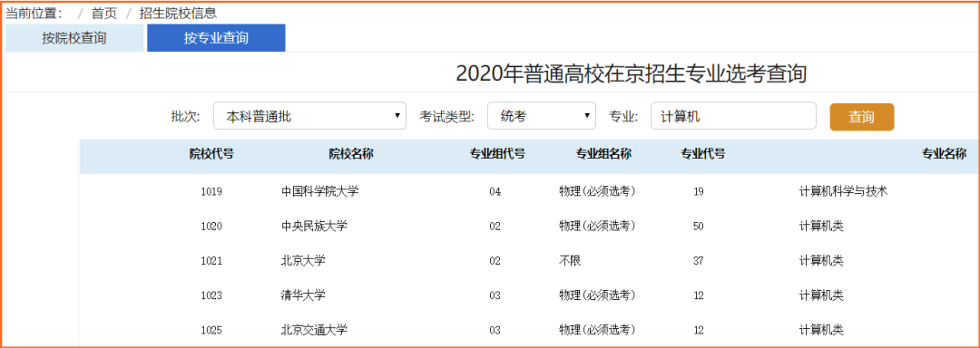Expand the 考试类型 dropdown showing 统考
This screenshot has width=980, height=348.
(x=541, y=116)
